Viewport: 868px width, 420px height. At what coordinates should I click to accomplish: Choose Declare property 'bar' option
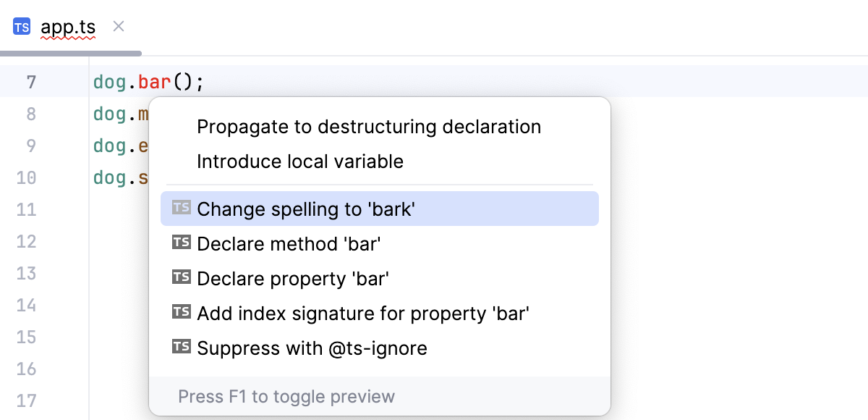point(293,279)
